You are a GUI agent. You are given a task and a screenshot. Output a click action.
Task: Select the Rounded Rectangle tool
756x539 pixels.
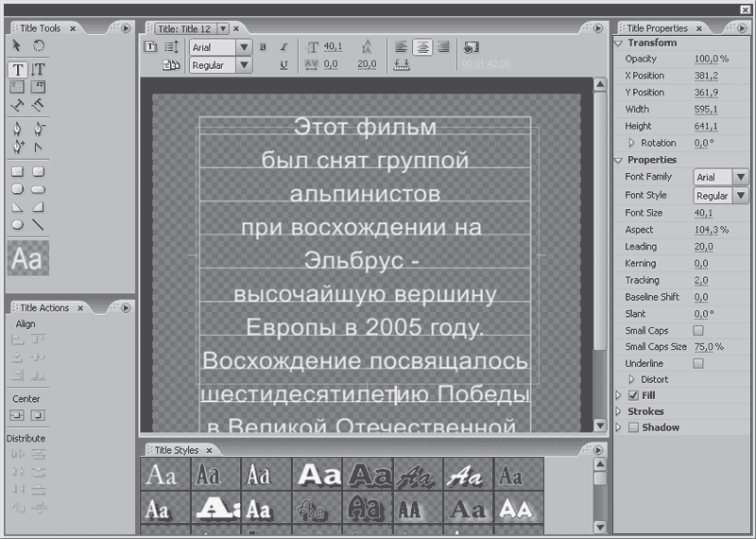38,171
